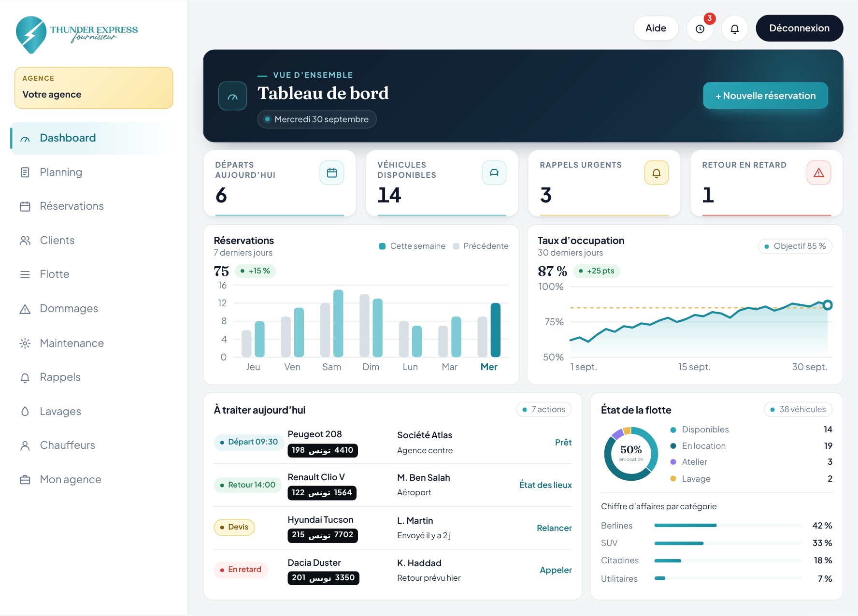Click the Maintenance sidebar gear icon
This screenshot has width=858, height=616.
coord(25,344)
